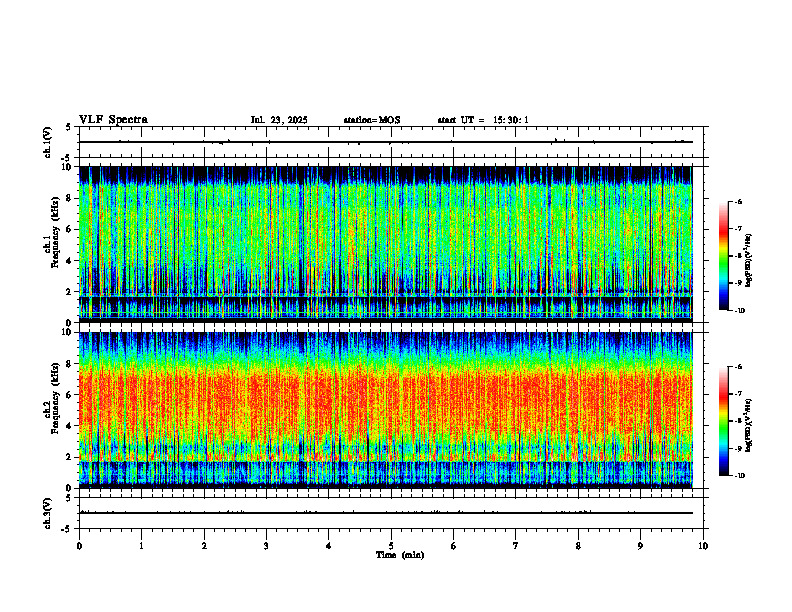Image resolution: width=792 pixels, height=612 pixels.
Task: Click time axis tick label "6"
Action: [454, 546]
